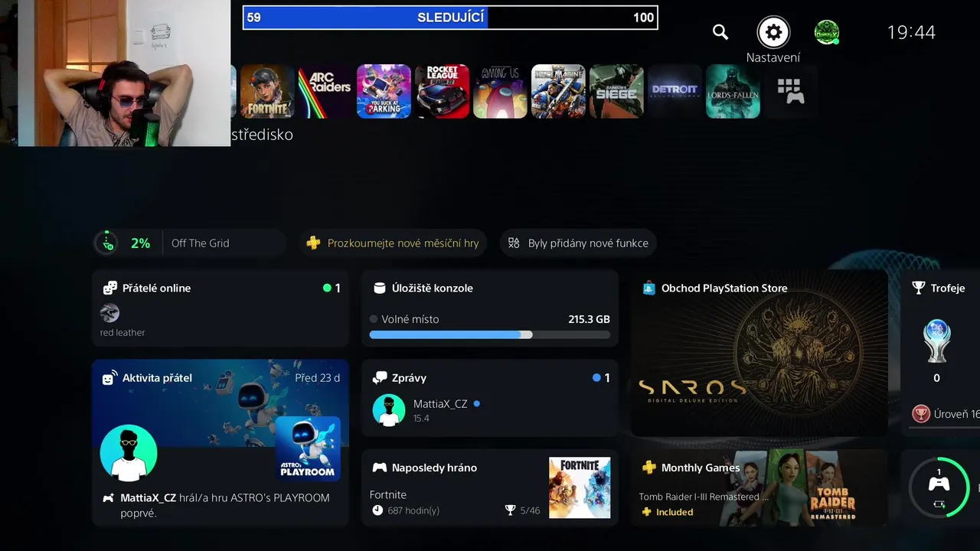Open the search magnifier icon
This screenshot has width=980, height=551.
point(720,32)
